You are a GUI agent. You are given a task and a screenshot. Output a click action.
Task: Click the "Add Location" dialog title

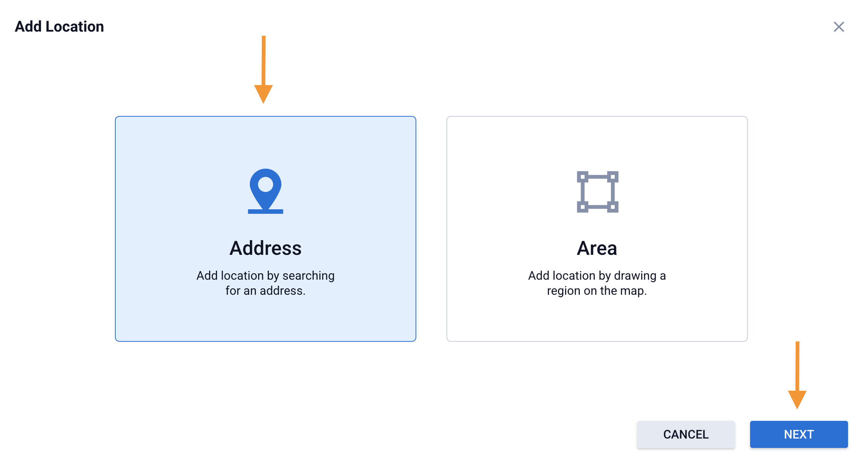[x=59, y=27]
